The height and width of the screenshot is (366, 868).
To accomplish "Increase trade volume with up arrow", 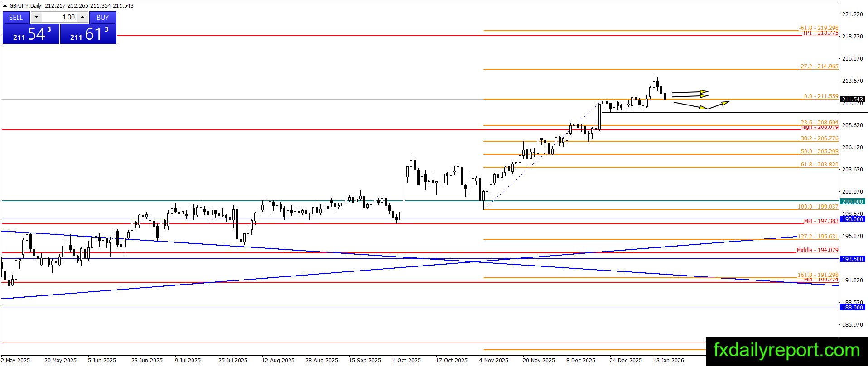I will coord(83,17).
